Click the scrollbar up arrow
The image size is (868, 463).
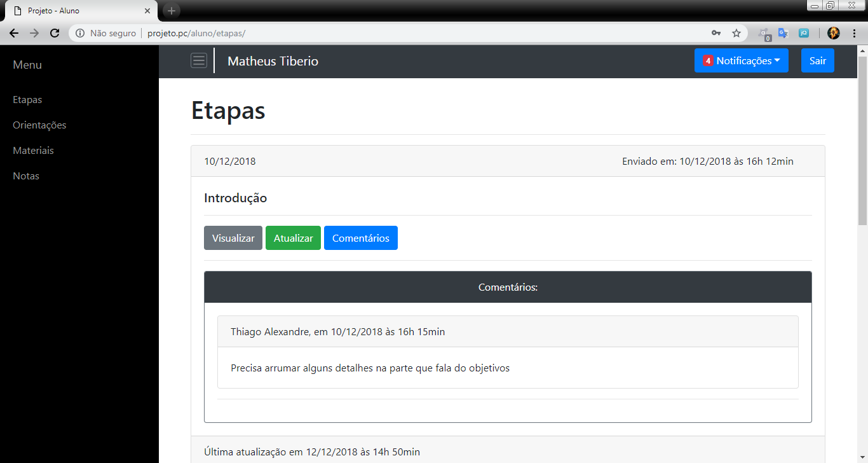(x=862, y=50)
